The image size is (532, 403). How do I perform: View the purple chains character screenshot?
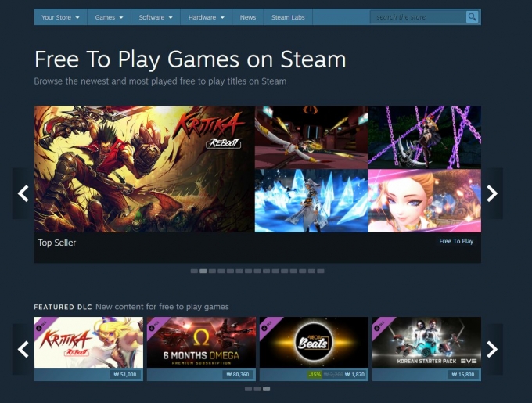pyautogui.click(x=425, y=137)
